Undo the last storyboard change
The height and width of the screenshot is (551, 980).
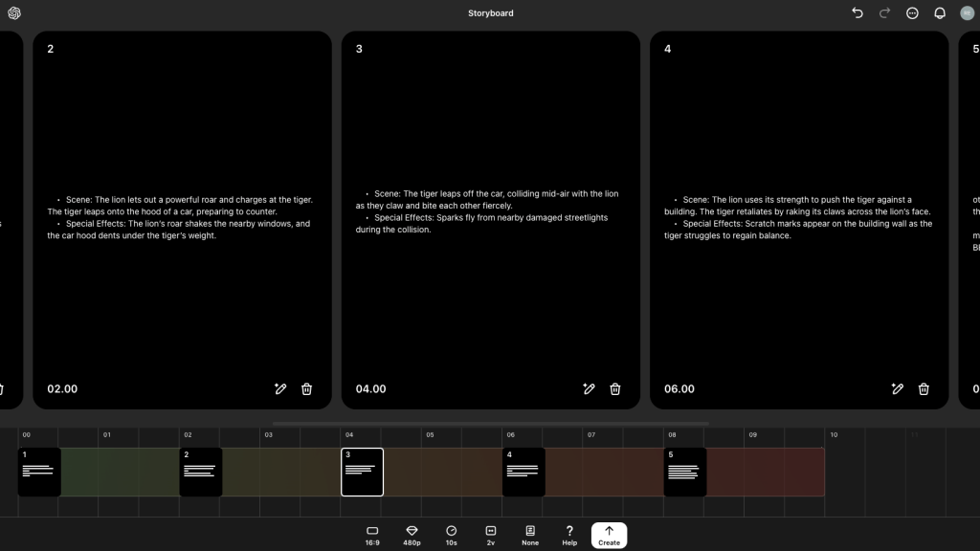tap(857, 13)
